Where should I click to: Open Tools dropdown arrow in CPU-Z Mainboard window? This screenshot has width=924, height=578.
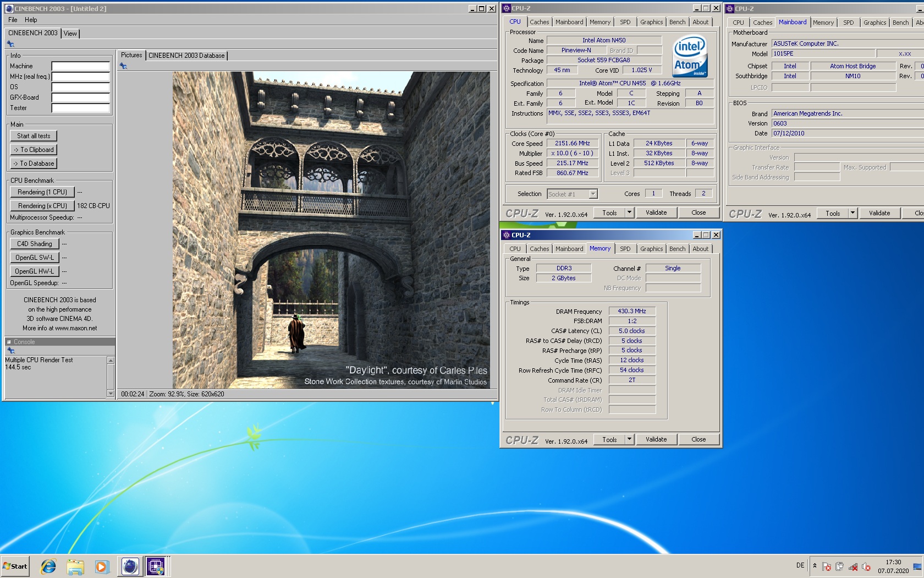(853, 213)
